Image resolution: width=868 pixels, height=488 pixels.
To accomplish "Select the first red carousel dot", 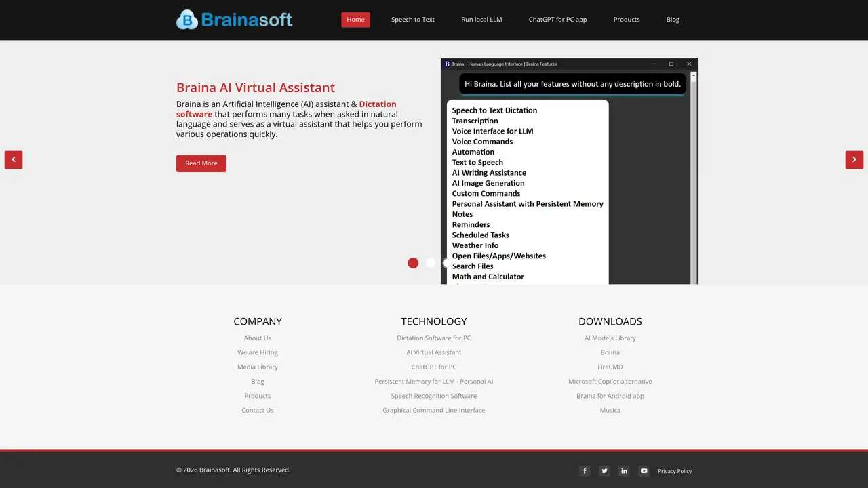I will 413,263.
